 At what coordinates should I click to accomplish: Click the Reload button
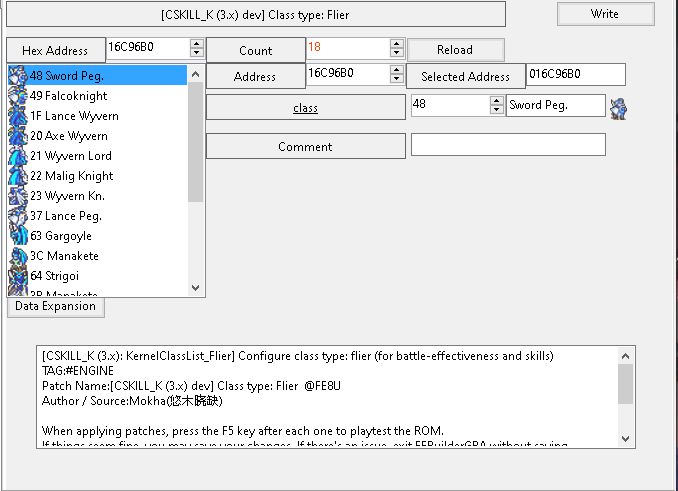click(x=455, y=50)
